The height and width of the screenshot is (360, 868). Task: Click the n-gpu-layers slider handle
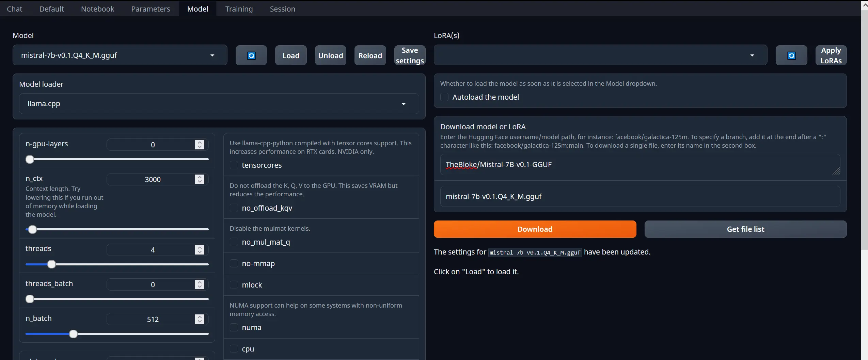(30, 159)
